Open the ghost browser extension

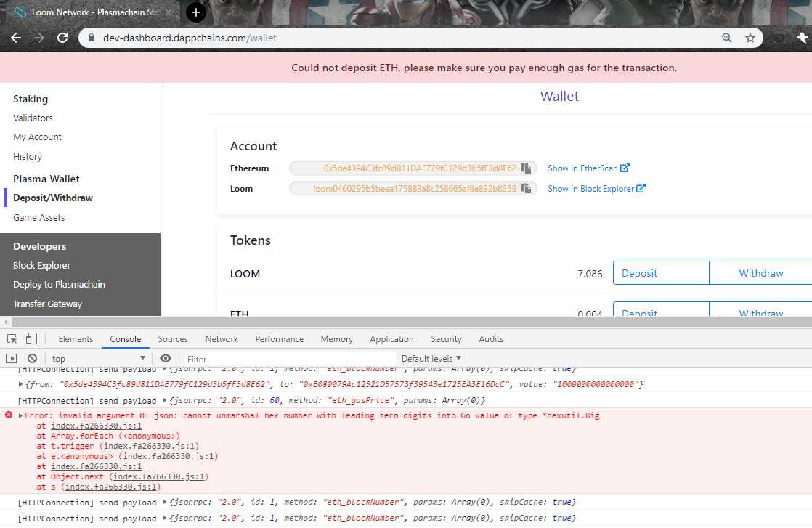click(803, 37)
